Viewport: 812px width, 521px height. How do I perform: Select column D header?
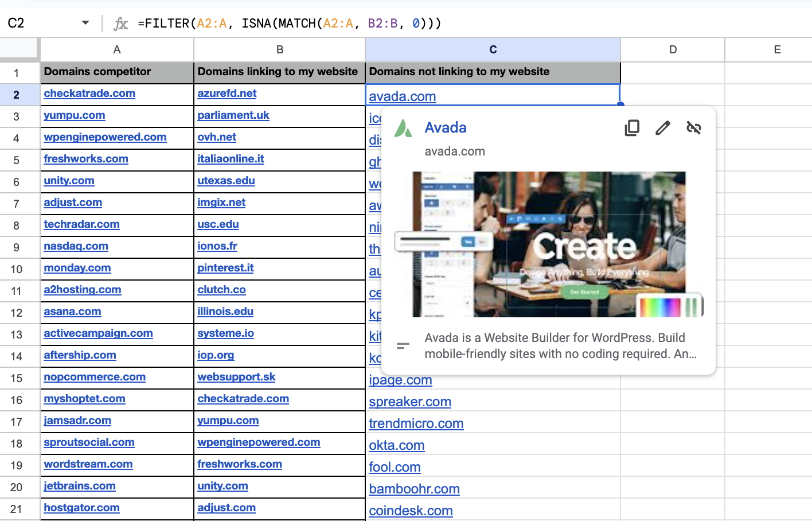point(673,50)
